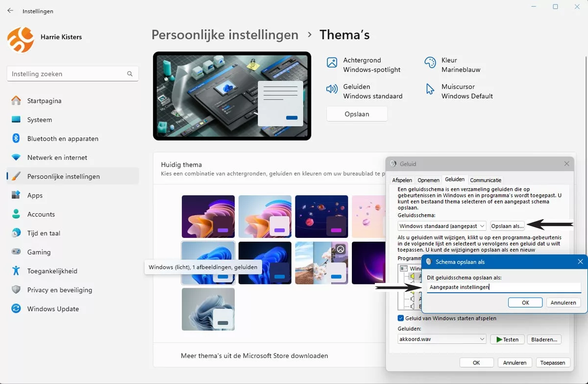Viewport: 588px width, 384px height.
Task: Select the gray-blue flow theme thumbnail
Action: tap(208, 309)
